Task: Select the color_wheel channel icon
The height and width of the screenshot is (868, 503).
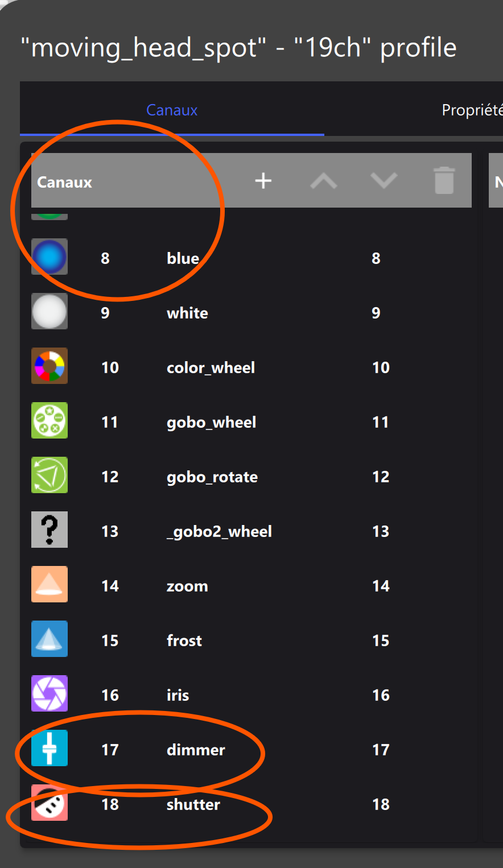Action: tap(50, 366)
